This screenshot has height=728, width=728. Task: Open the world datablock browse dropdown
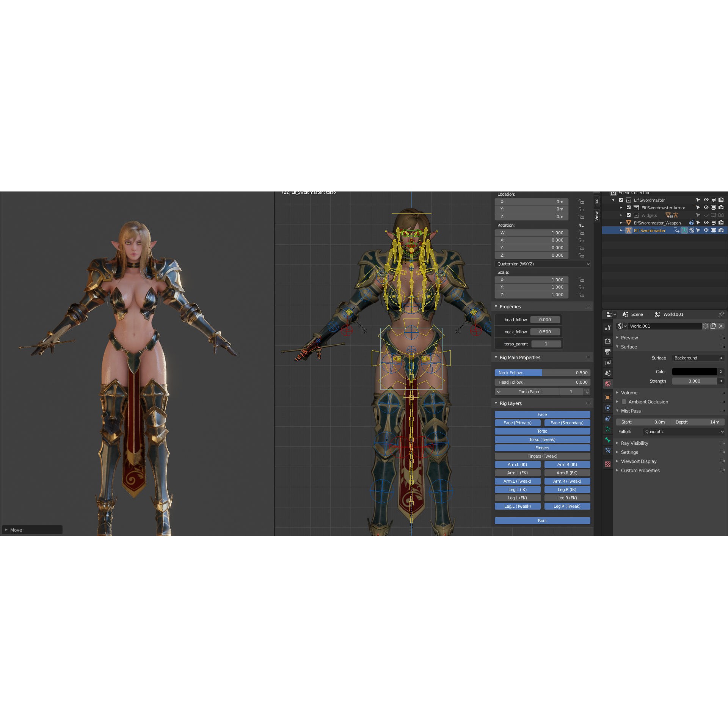[622, 326]
